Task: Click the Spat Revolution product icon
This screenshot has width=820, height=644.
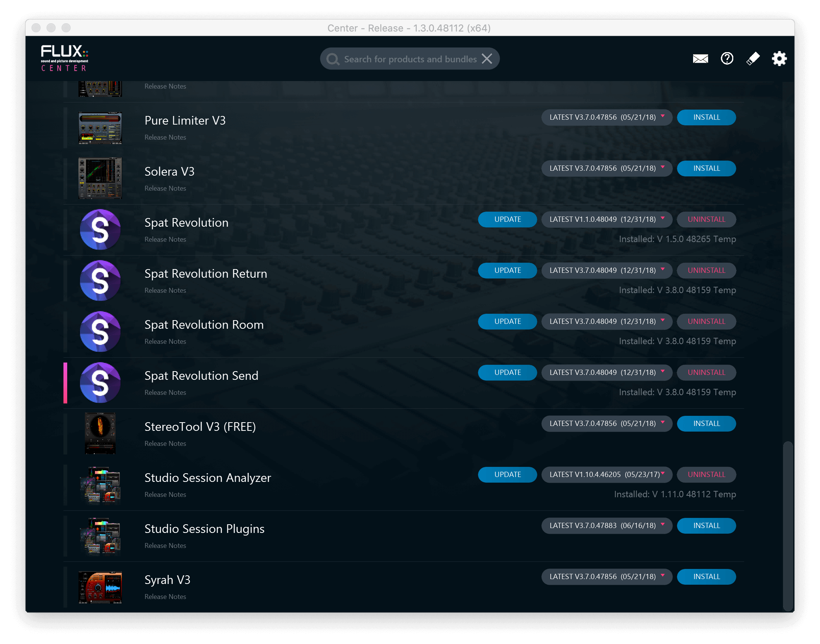Action: coord(100,229)
